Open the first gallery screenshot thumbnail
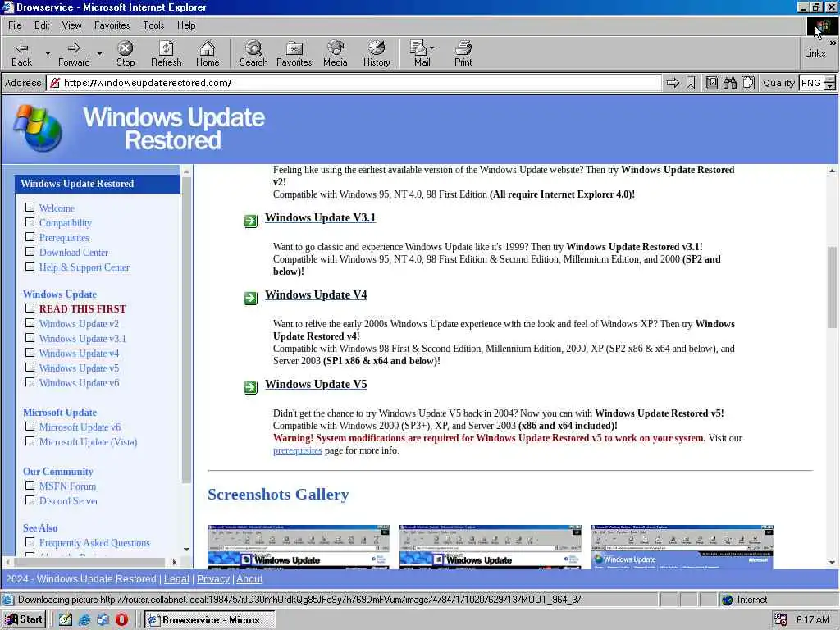840x630 pixels. 299,547
